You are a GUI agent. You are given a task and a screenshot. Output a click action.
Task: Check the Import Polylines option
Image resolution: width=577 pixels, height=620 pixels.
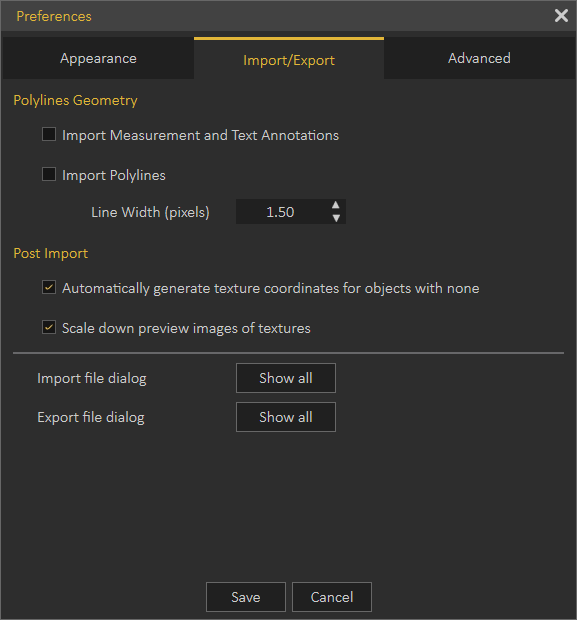[x=49, y=174]
